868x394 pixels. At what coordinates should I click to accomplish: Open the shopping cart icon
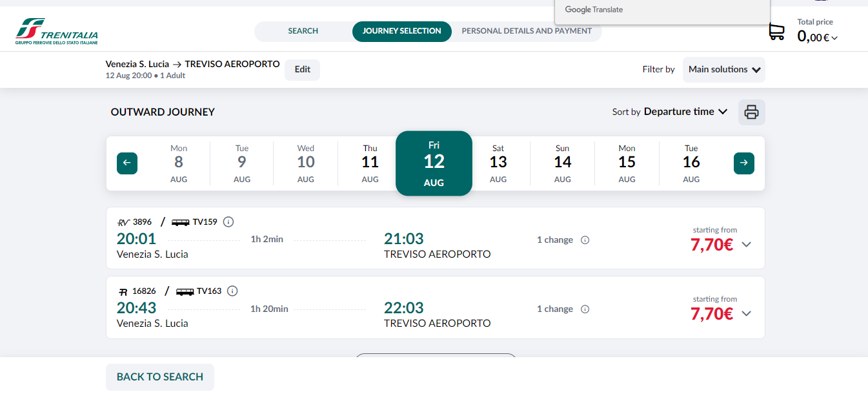776,32
